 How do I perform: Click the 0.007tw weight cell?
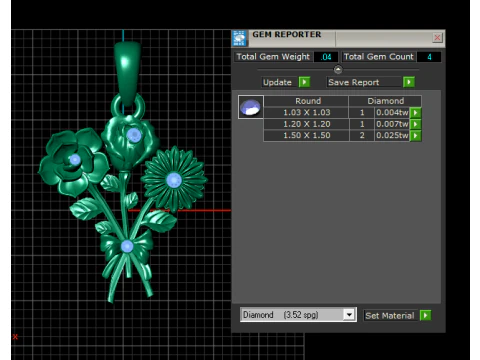(392, 124)
